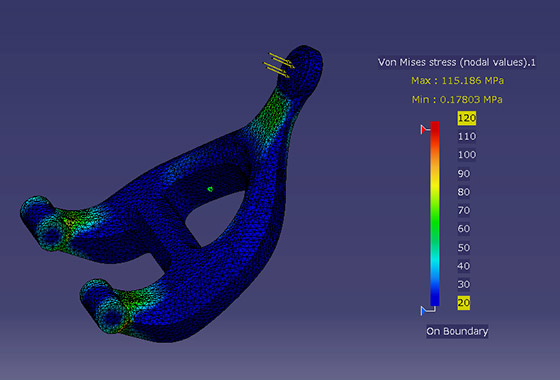
Task: Click the blue minimum threshold marker on the legend
Action: pos(427,310)
